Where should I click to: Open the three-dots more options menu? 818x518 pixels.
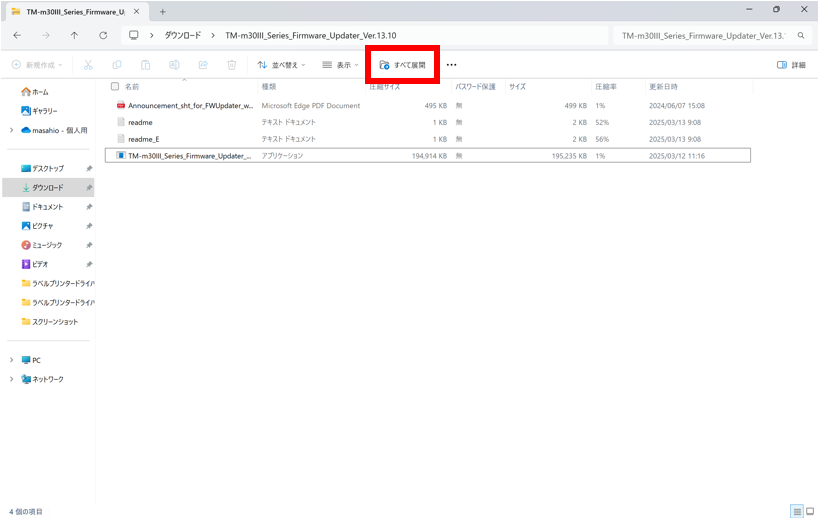click(451, 65)
